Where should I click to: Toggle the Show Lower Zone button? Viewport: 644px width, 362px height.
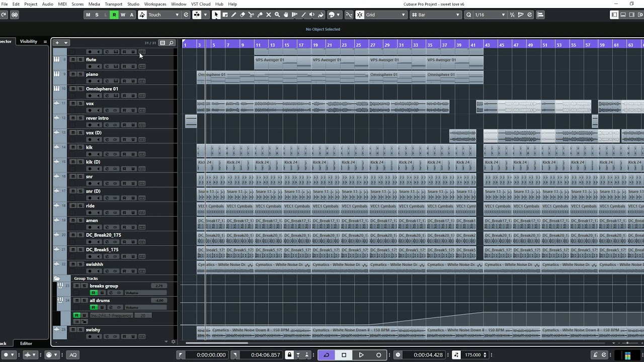[x=623, y=15]
